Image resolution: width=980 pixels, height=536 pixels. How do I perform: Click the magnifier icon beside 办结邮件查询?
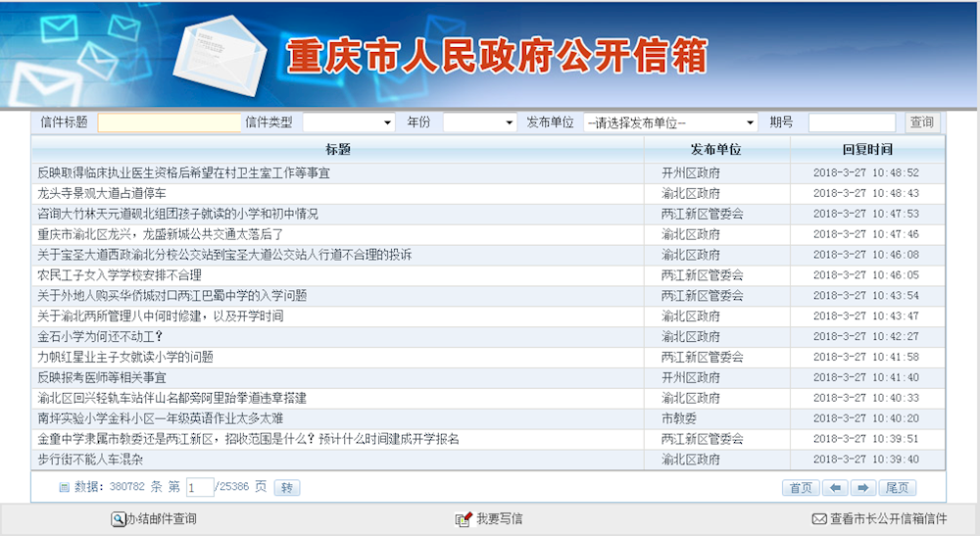pyautogui.click(x=118, y=519)
